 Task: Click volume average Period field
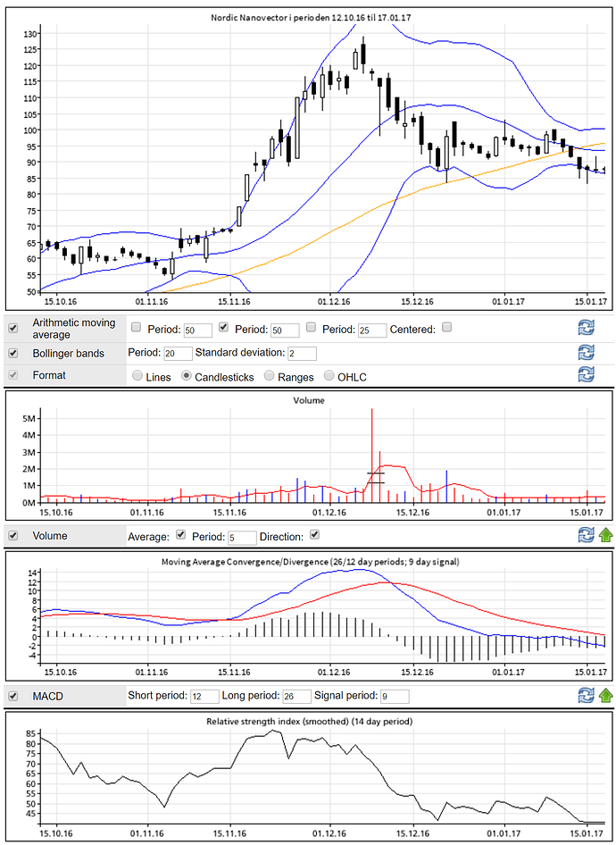(x=242, y=538)
